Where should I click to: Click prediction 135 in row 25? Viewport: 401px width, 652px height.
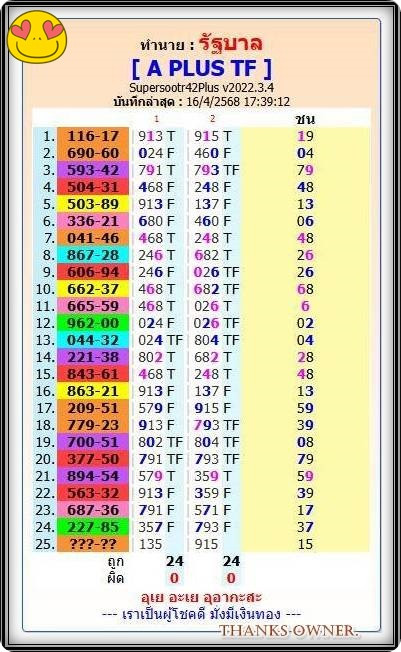coord(150,544)
